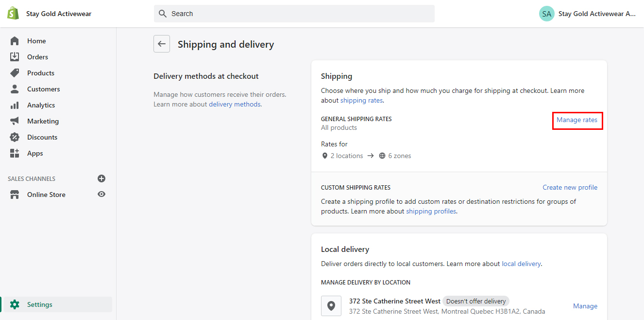Viewport: 644px width, 320px height.
Task: Click the Analytics bar chart icon
Action: 15,105
